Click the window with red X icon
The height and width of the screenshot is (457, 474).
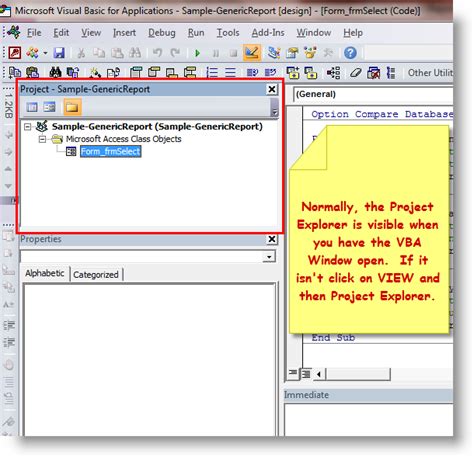(373, 72)
